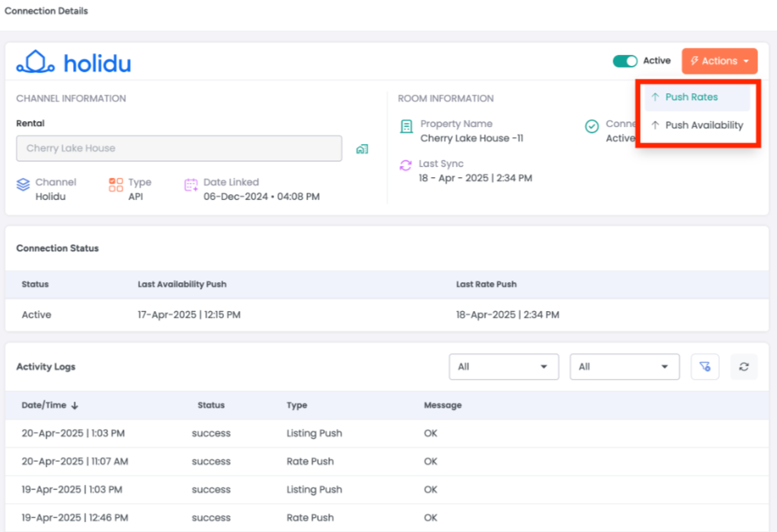Click the Holidu channel value
Screen dimensions: 777x532
point(51,197)
